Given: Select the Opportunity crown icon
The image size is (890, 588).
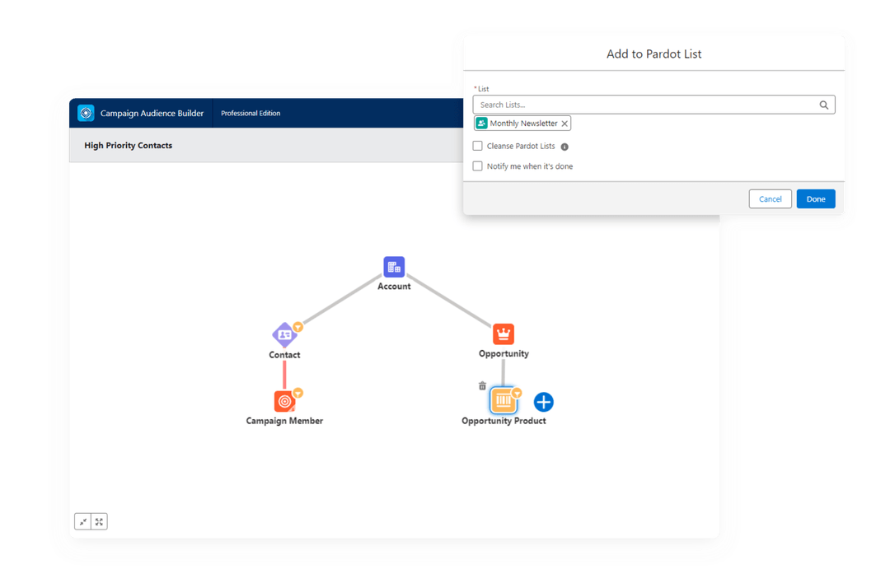Looking at the screenshot, I should coord(503,334).
